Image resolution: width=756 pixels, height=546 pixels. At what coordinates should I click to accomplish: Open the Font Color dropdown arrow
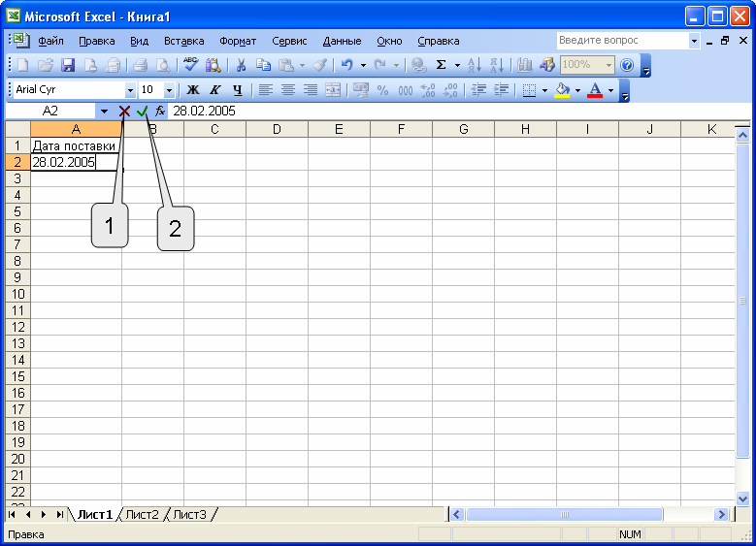610,90
